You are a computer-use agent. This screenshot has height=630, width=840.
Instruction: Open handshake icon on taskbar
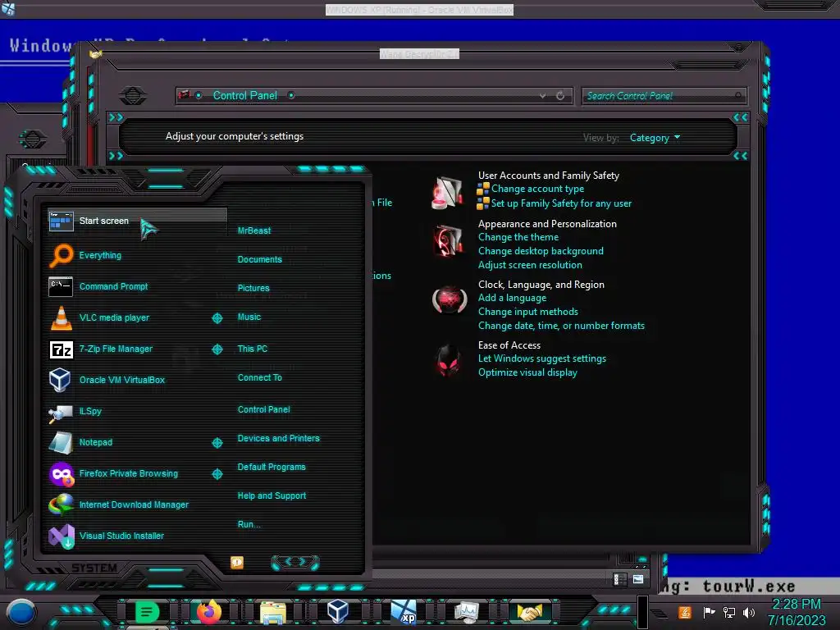(x=531, y=612)
